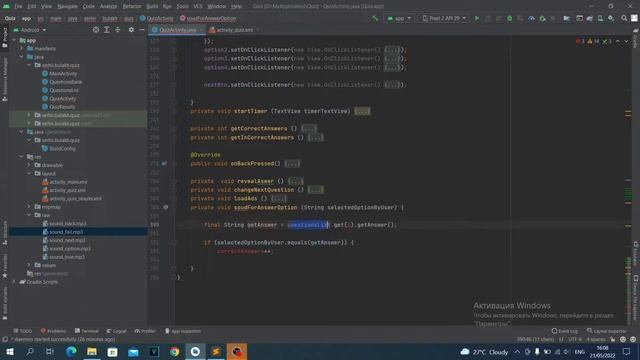Open File Explorer from taskbar

[x=92, y=352]
